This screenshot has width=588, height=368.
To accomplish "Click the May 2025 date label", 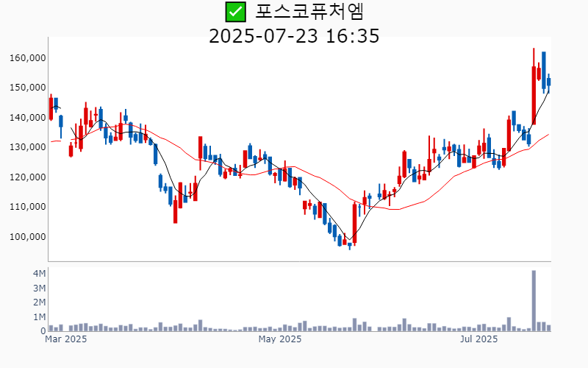I will 280,339.
